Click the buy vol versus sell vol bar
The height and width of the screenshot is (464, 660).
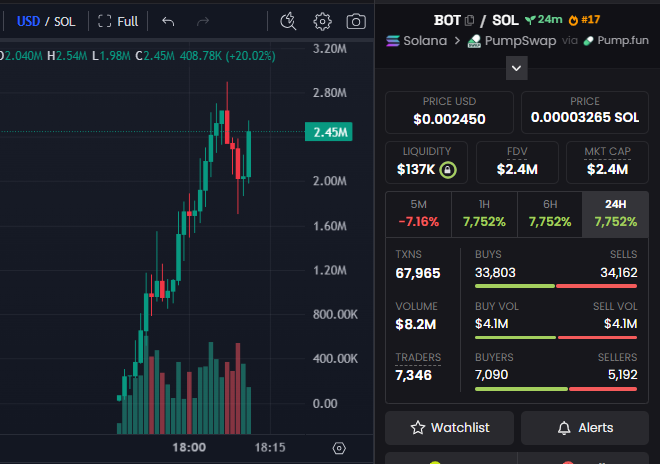tap(556, 338)
